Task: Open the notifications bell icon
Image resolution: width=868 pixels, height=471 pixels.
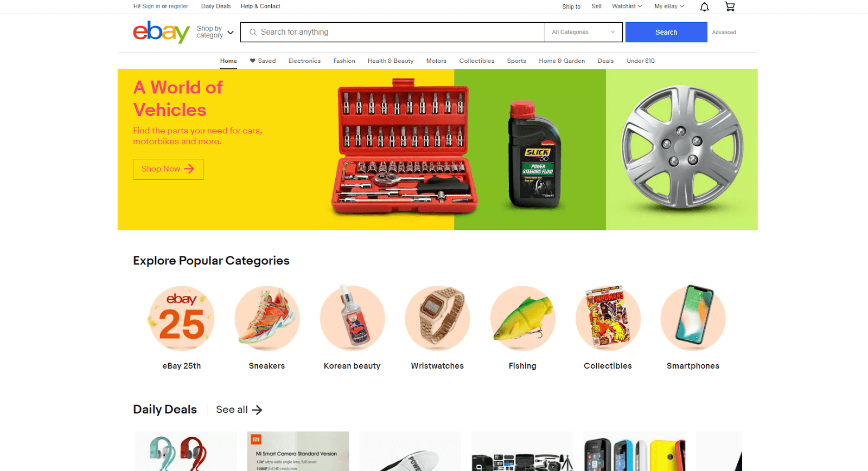Action: pos(704,7)
